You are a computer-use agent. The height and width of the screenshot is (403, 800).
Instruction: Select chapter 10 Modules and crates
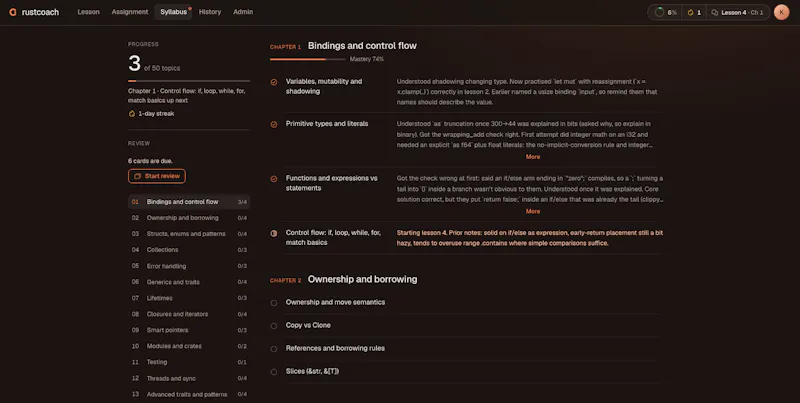point(189,346)
